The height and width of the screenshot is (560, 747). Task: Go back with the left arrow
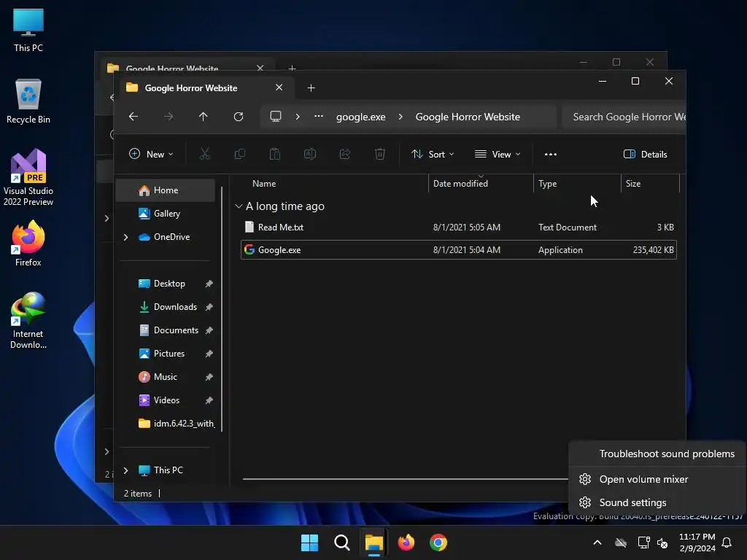click(133, 117)
